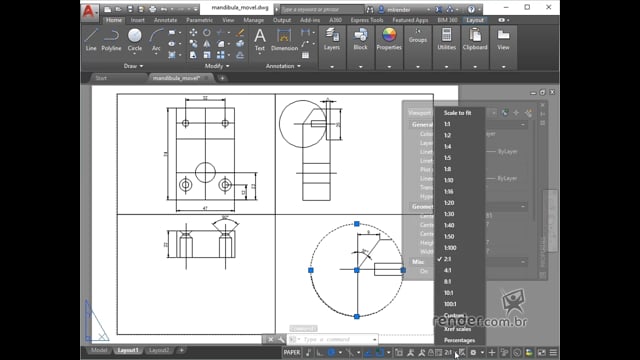Pick the Circle tool in Draw panel
This screenshot has height=360, width=640.
click(x=134, y=39)
